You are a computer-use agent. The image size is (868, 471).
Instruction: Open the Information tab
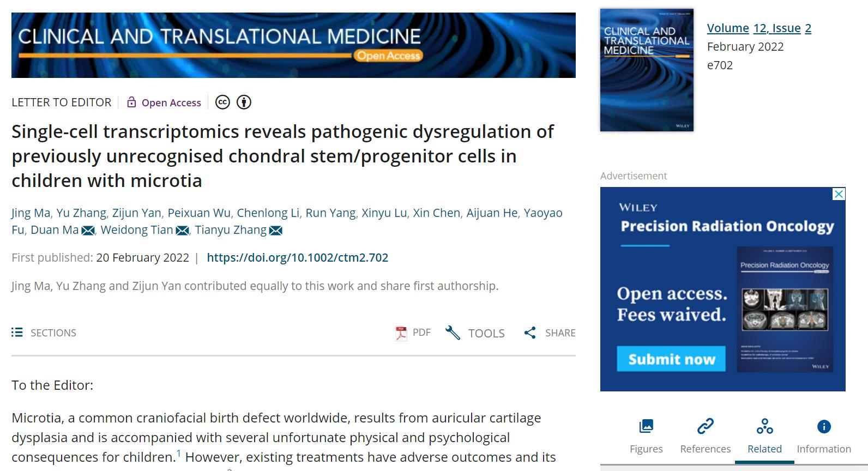(823, 436)
